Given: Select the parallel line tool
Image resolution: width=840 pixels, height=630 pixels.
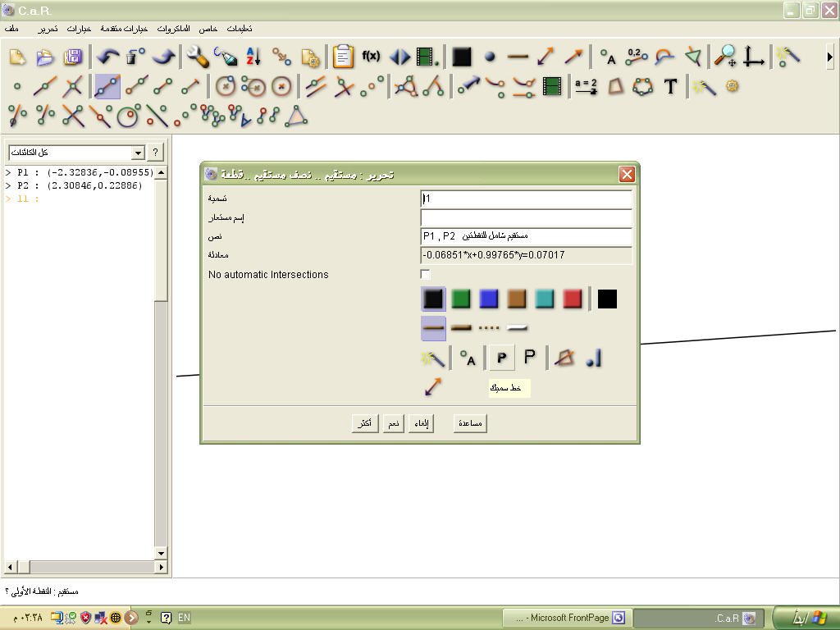Looking at the screenshot, I should tap(316, 86).
